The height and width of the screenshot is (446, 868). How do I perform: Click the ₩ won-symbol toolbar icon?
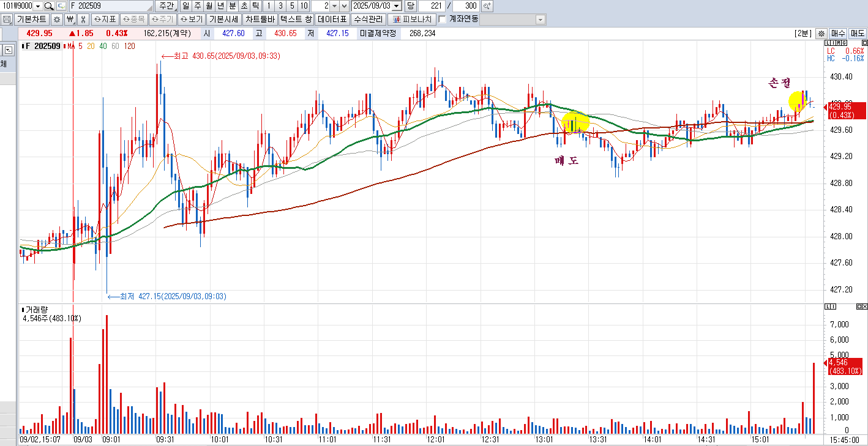[x=70, y=19]
